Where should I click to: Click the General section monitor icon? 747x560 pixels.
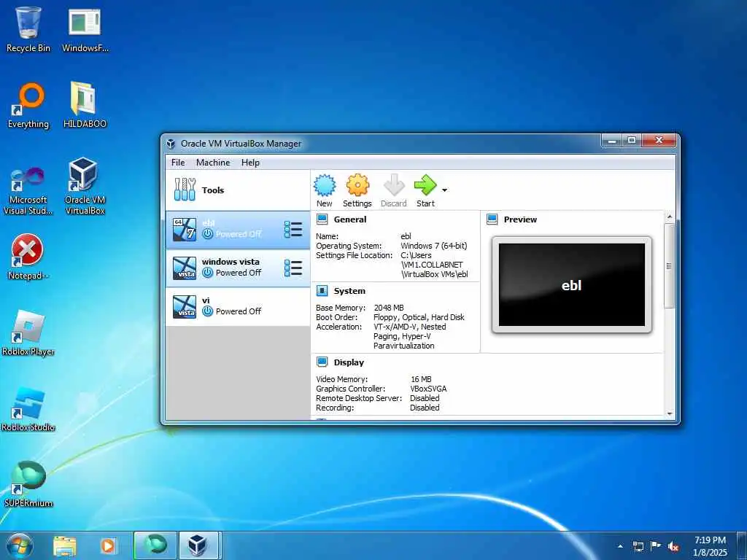(x=322, y=219)
